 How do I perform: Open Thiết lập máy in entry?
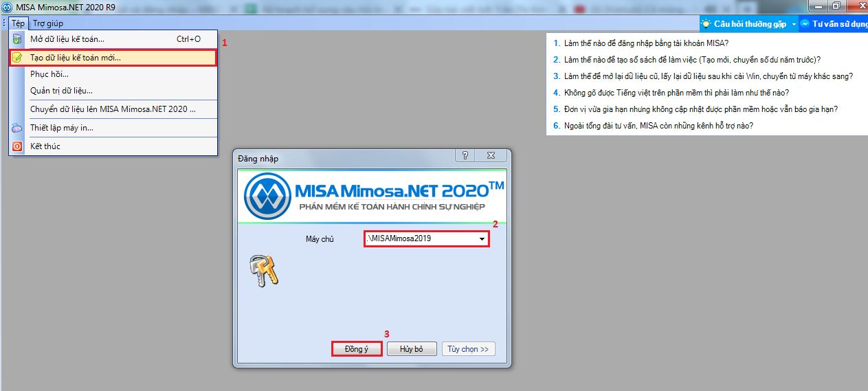tap(113, 128)
